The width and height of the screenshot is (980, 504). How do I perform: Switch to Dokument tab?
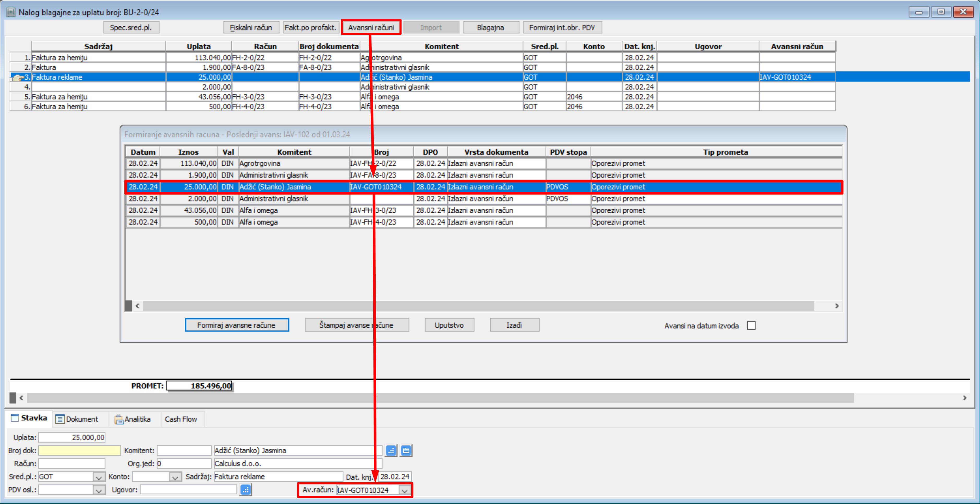pos(77,419)
